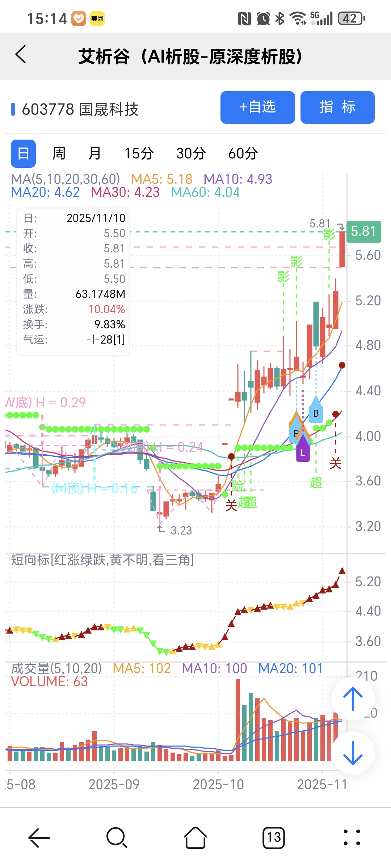This screenshot has height=868, width=391.
Task: Tap the back arrow in the header
Action: tap(21, 55)
